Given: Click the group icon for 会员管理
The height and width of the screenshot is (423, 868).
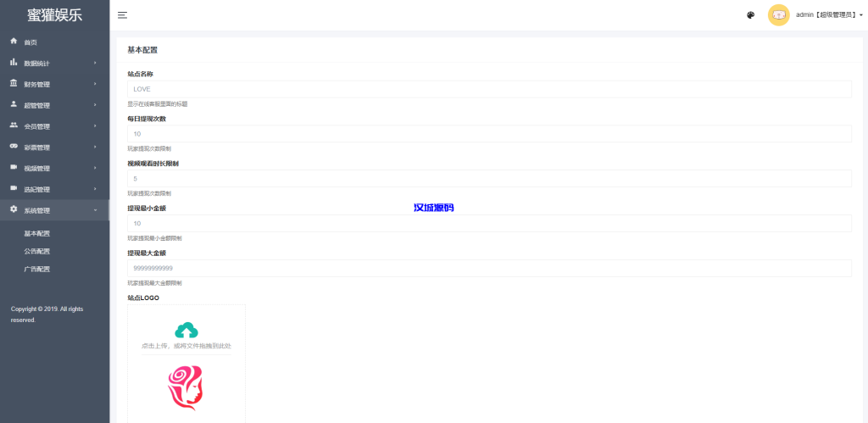Looking at the screenshot, I should (x=14, y=125).
